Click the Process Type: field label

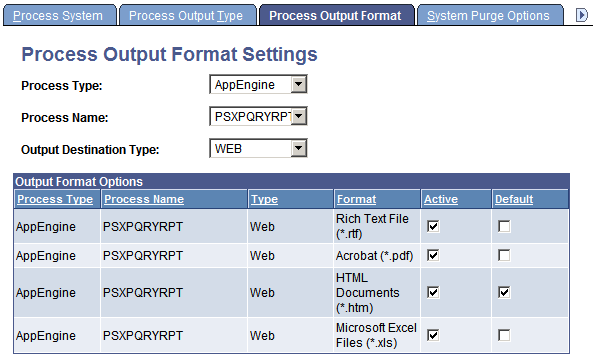point(62,86)
